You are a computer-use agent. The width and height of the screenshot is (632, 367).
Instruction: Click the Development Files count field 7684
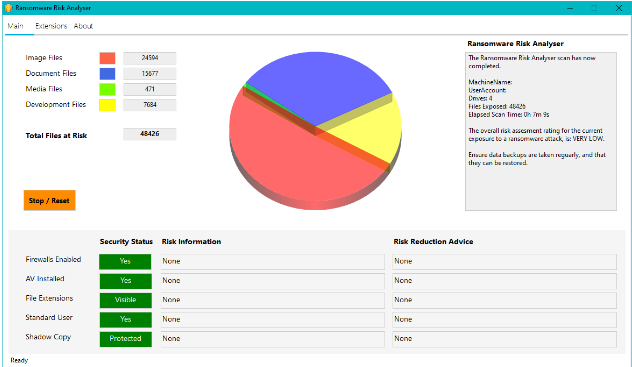coord(150,105)
